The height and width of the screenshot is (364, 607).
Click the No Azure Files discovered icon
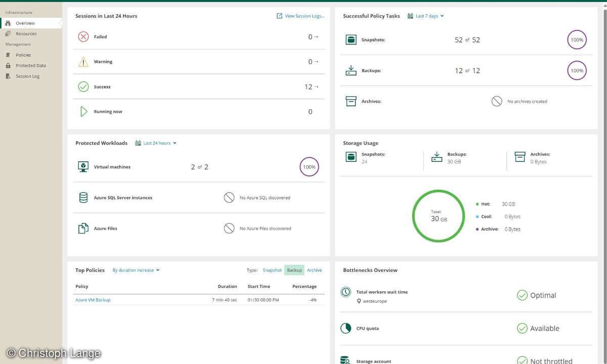pos(229,229)
